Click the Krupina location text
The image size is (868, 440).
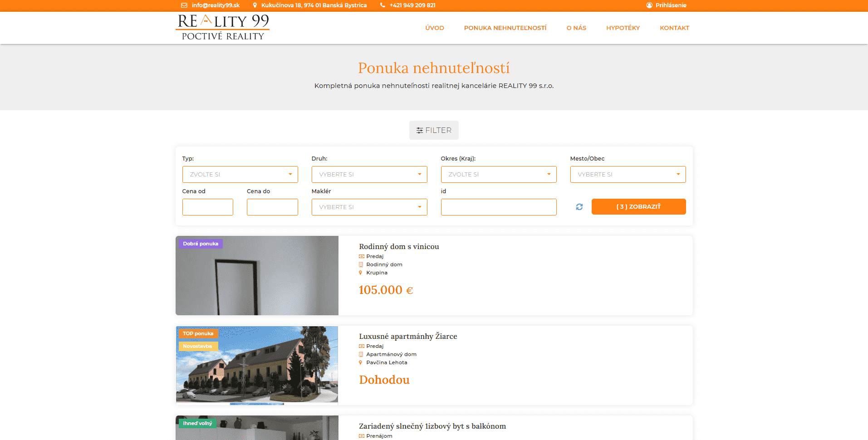(x=377, y=273)
